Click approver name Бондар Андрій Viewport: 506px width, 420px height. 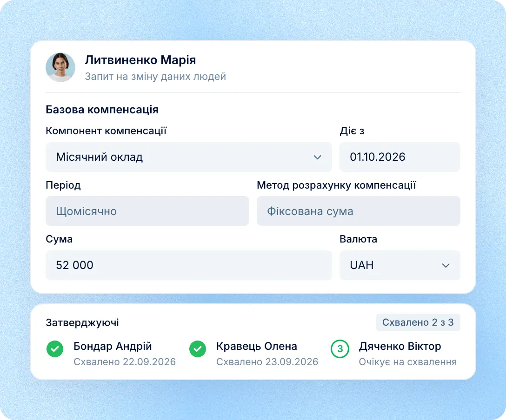(113, 346)
